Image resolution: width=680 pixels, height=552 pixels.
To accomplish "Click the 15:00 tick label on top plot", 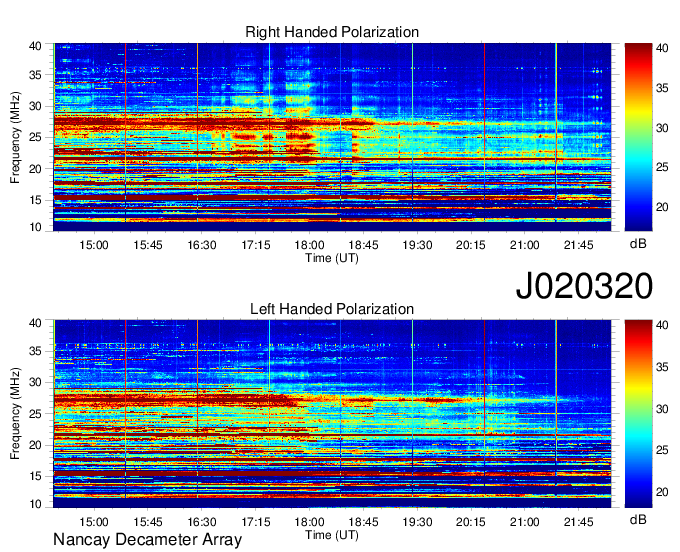I will [x=94, y=245].
